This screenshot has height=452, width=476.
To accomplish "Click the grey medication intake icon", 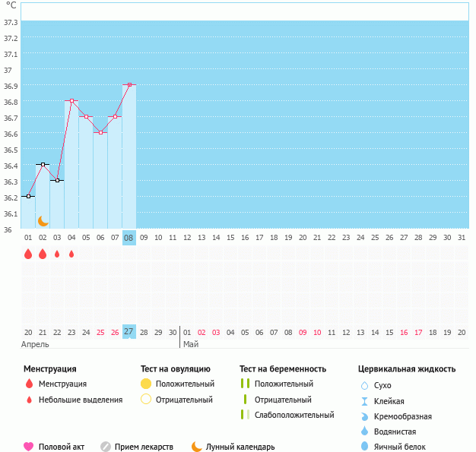I will pyautogui.click(x=106, y=447).
